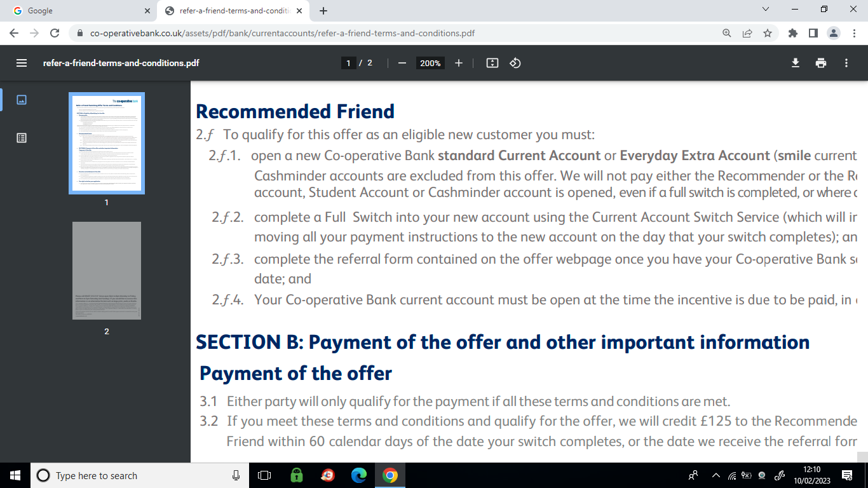Share this page from address bar
This screenshot has height=488, width=868.
pos(747,33)
